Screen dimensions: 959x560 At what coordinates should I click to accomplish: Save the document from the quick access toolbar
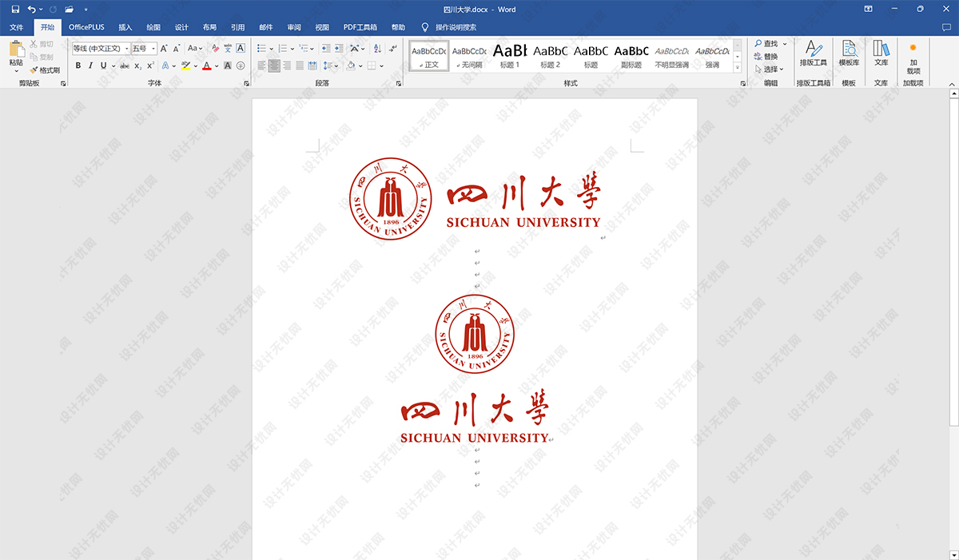click(15, 10)
